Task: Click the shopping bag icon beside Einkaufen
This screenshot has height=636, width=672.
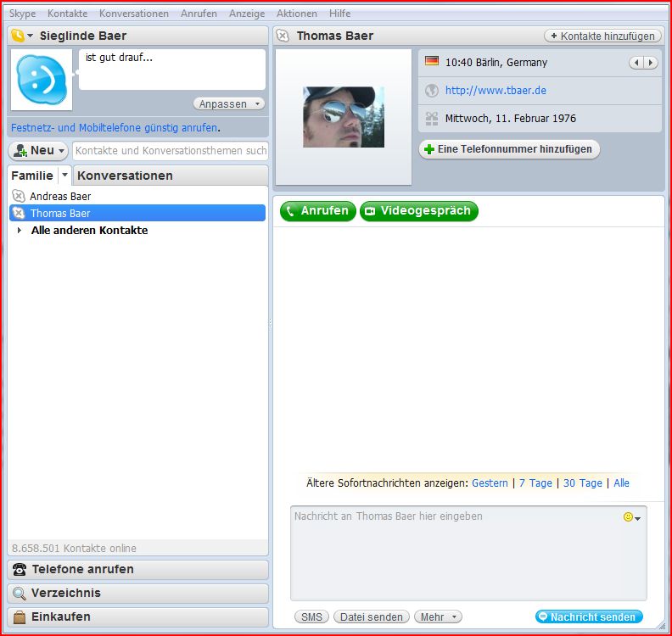Action: [20, 617]
